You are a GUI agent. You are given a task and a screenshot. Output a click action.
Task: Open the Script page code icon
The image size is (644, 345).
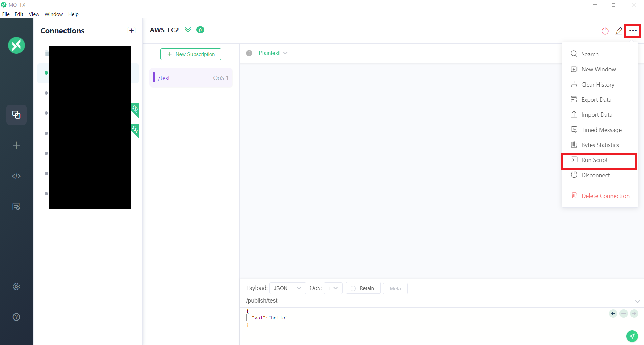click(x=16, y=176)
